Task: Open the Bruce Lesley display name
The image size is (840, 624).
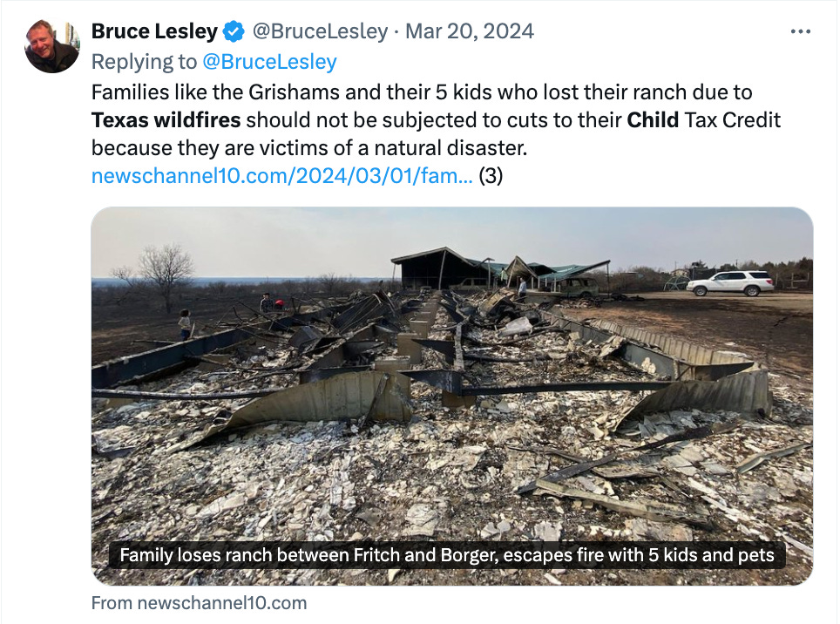Action: 154,32
